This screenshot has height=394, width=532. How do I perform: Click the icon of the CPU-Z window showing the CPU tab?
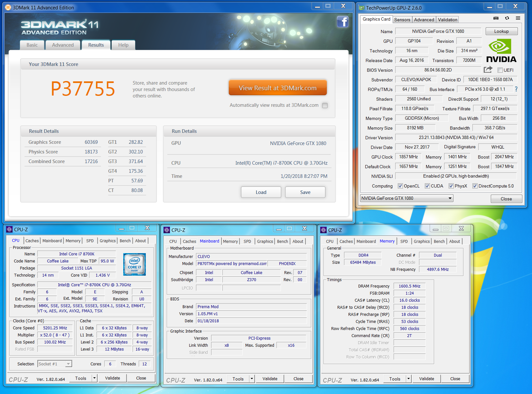pos(9,229)
